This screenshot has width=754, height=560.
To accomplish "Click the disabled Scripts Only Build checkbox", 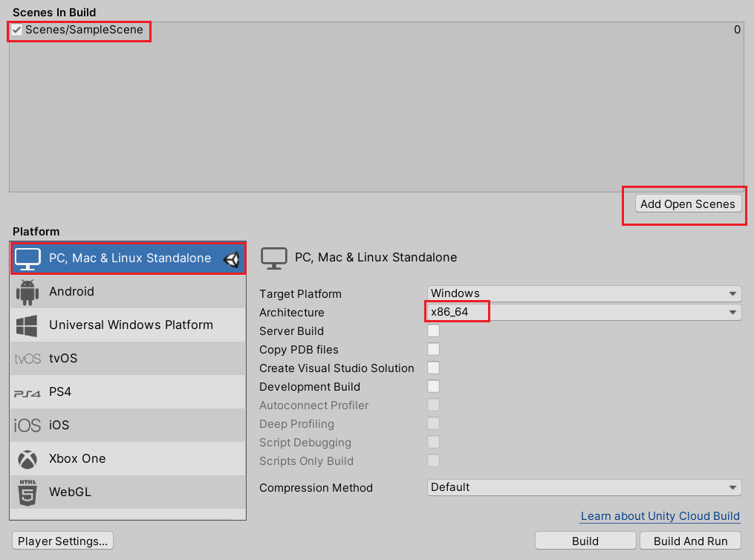I will pyautogui.click(x=433, y=460).
